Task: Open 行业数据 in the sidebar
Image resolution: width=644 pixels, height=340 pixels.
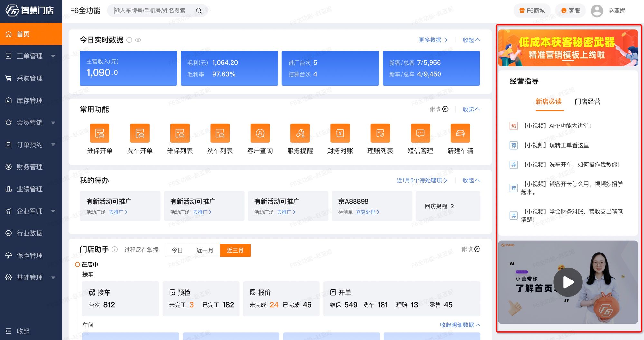Action: (x=31, y=233)
